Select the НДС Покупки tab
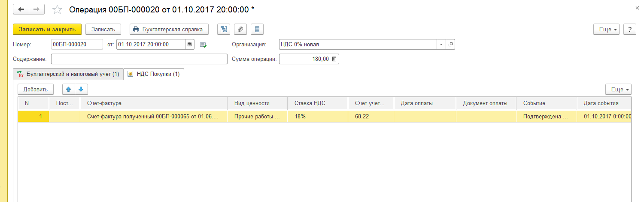 (154, 74)
